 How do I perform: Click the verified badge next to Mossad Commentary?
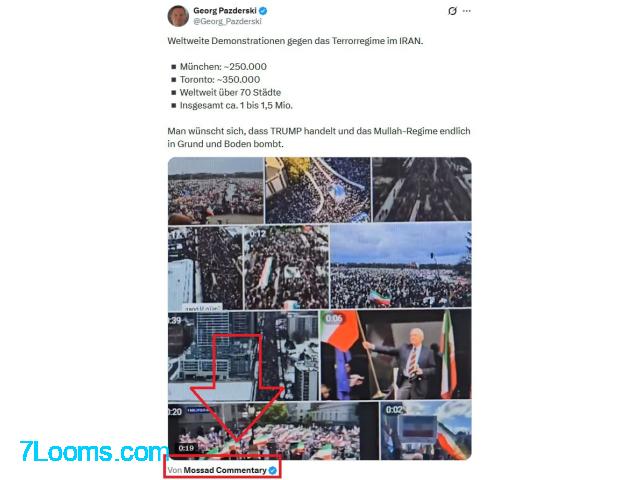point(273,470)
